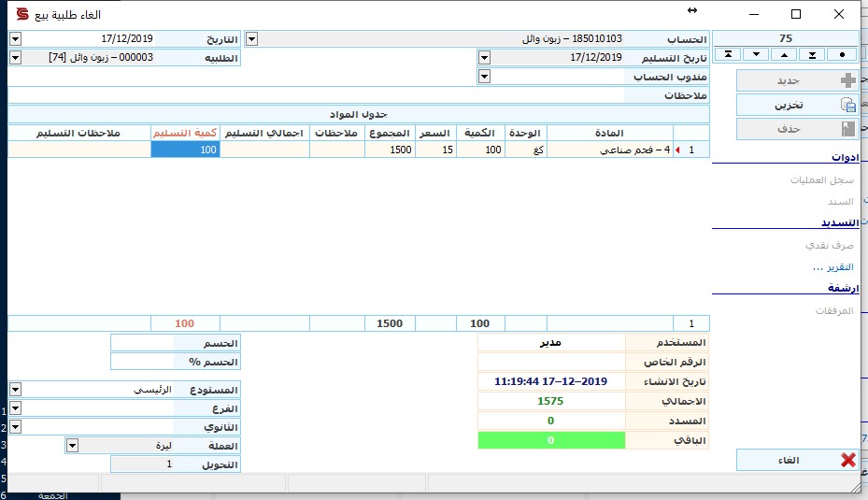This screenshot has height=500, width=868.
Task: Click the المادة column header
Action: coord(609,133)
